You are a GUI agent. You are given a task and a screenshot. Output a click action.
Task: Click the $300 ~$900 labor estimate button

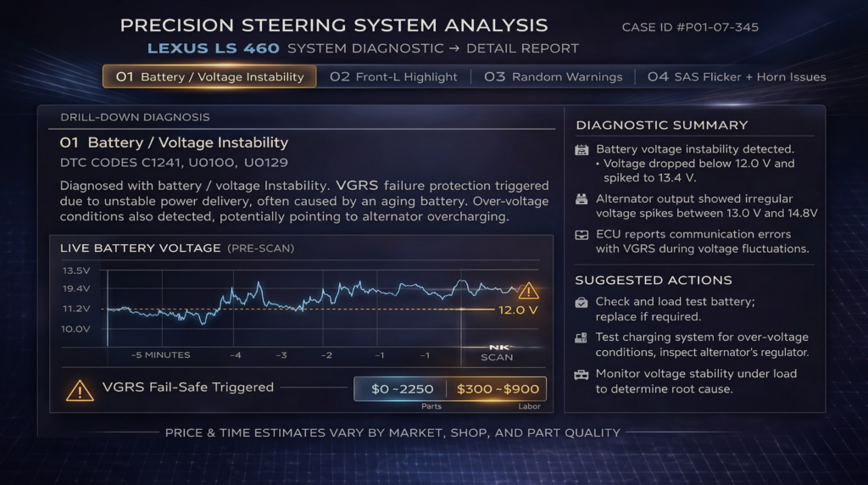pyautogui.click(x=498, y=389)
